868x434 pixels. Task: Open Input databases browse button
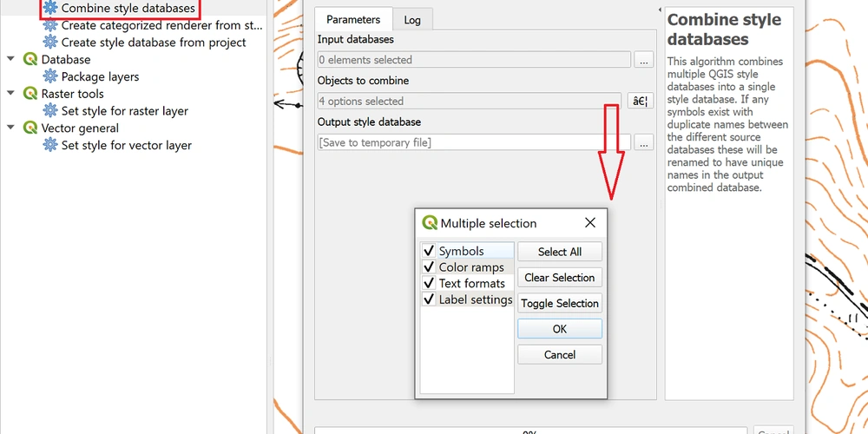point(643,60)
